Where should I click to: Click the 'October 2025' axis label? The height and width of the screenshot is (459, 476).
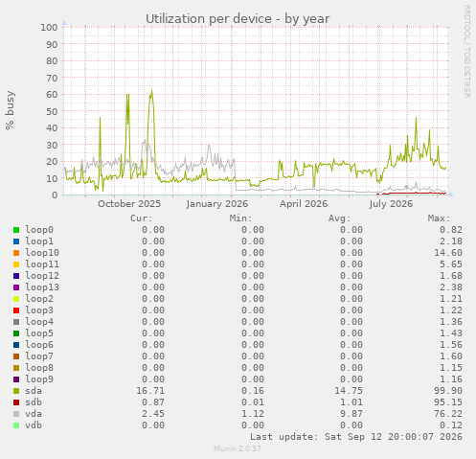[x=129, y=204]
